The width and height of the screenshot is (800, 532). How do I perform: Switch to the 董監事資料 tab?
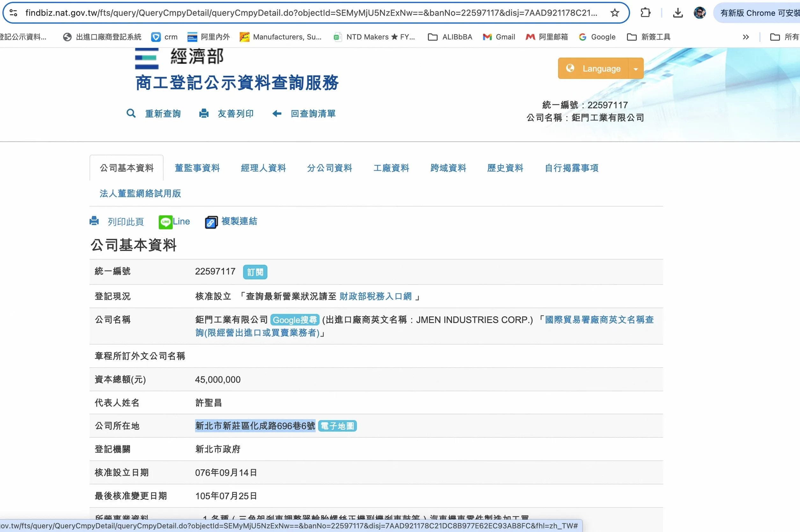pyautogui.click(x=197, y=168)
